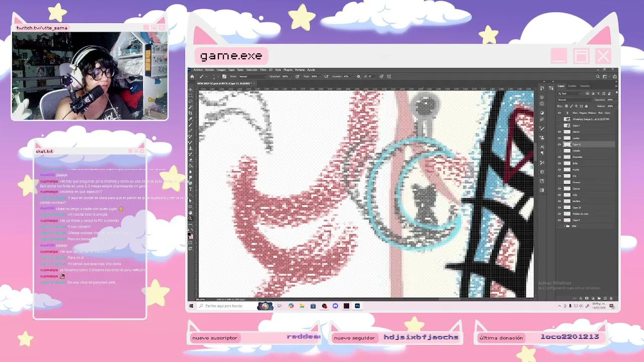Open File Explorer from taskbar

(302, 306)
